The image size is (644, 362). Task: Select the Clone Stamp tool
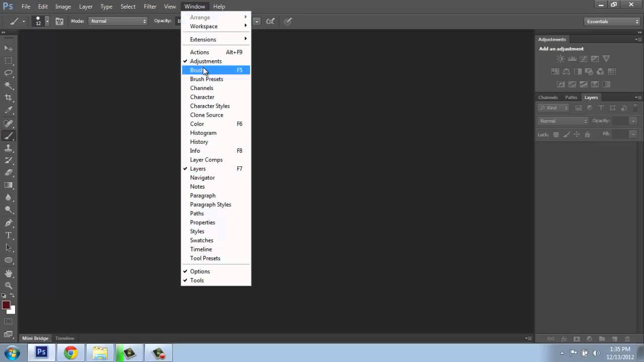click(x=9, y=148)
